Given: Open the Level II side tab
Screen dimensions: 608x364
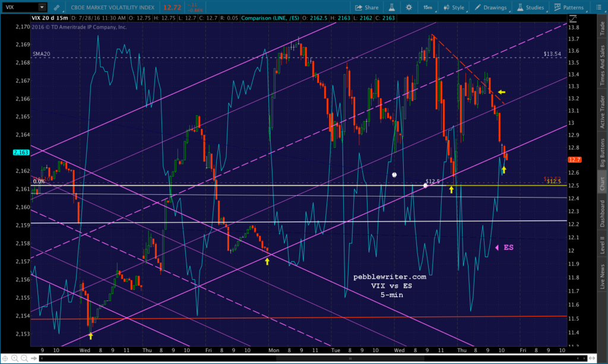Looking at the screenshot, I should [x=602, y=244].
